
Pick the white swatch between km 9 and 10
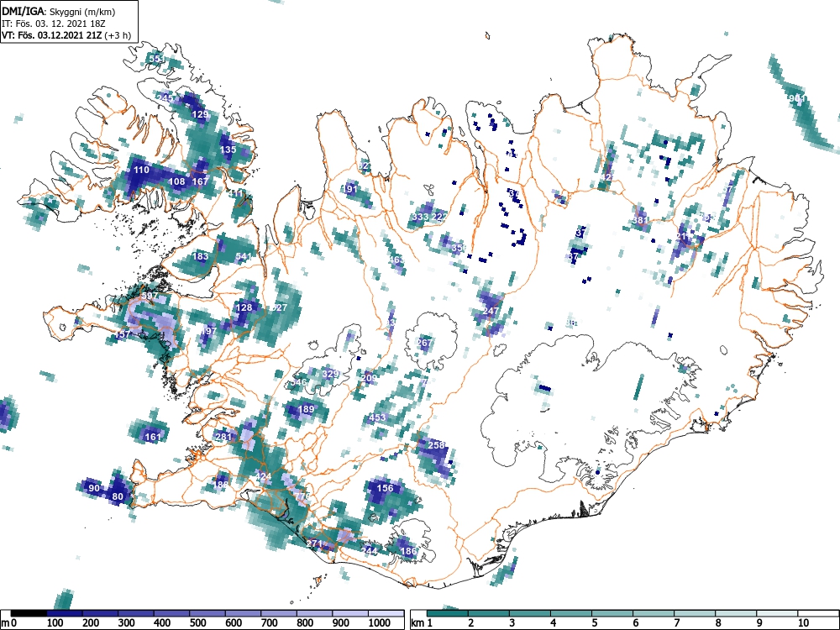pyautogui.click(x=777, y=613)
